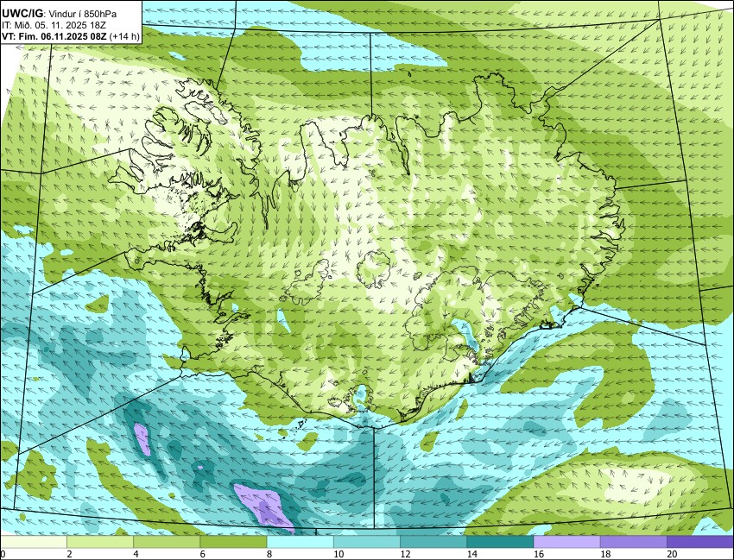The image size is (734, 560).
Task: Click the 16–18 m/s light purple swatch
Action: point(566,542)
